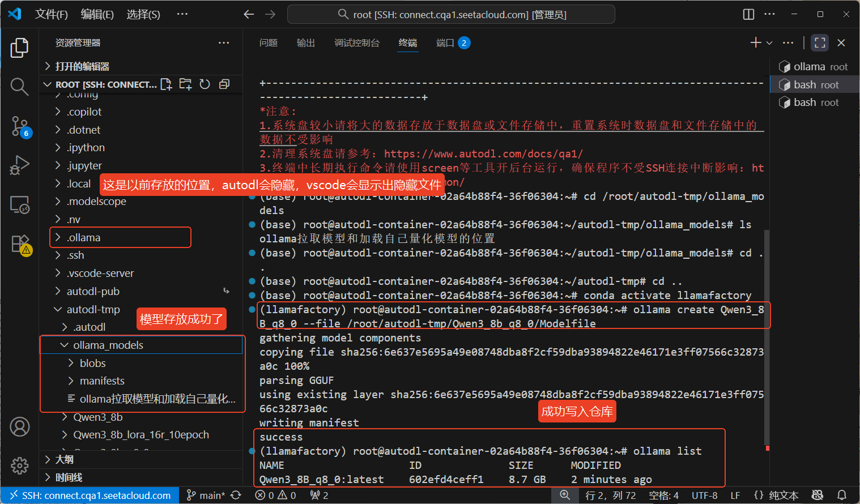Viewport: 860px width, 504px height.
Task: Click the zoom magnifier in status bar
Action: 565,496
